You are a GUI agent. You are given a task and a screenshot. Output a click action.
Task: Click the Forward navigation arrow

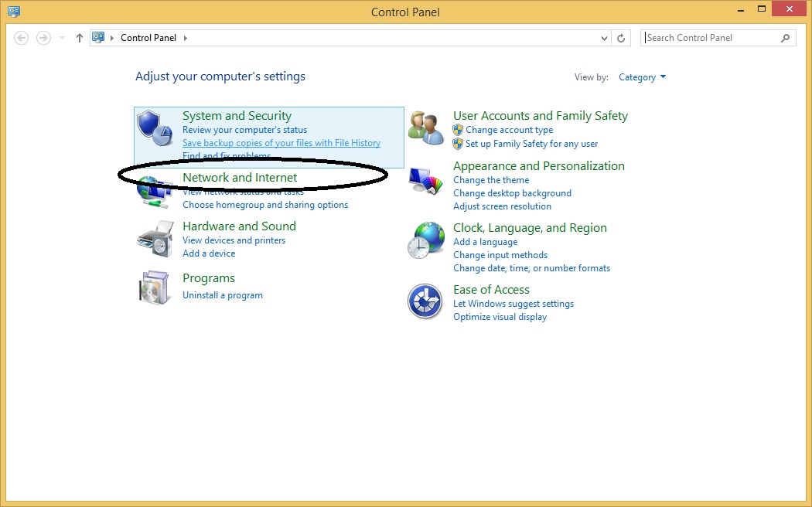[43, 38]
